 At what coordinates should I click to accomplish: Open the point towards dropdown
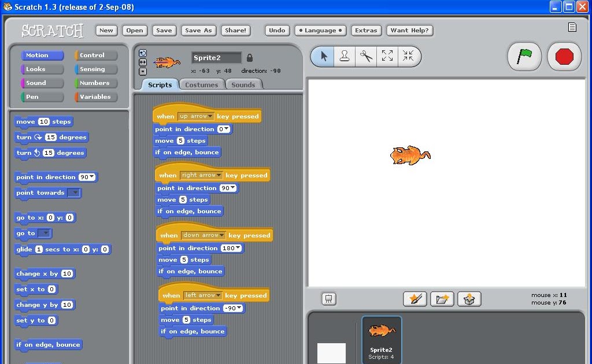pos(74,192)
